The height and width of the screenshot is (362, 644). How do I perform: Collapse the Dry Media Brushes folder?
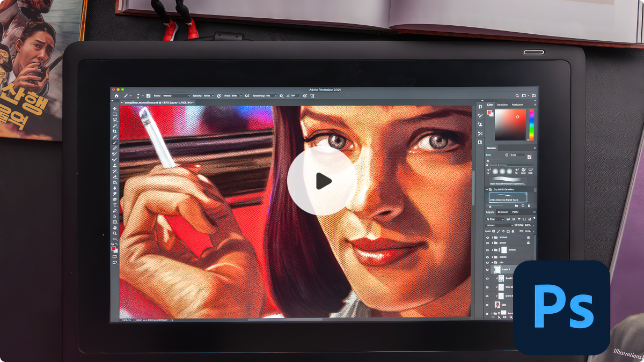point(487,189)
